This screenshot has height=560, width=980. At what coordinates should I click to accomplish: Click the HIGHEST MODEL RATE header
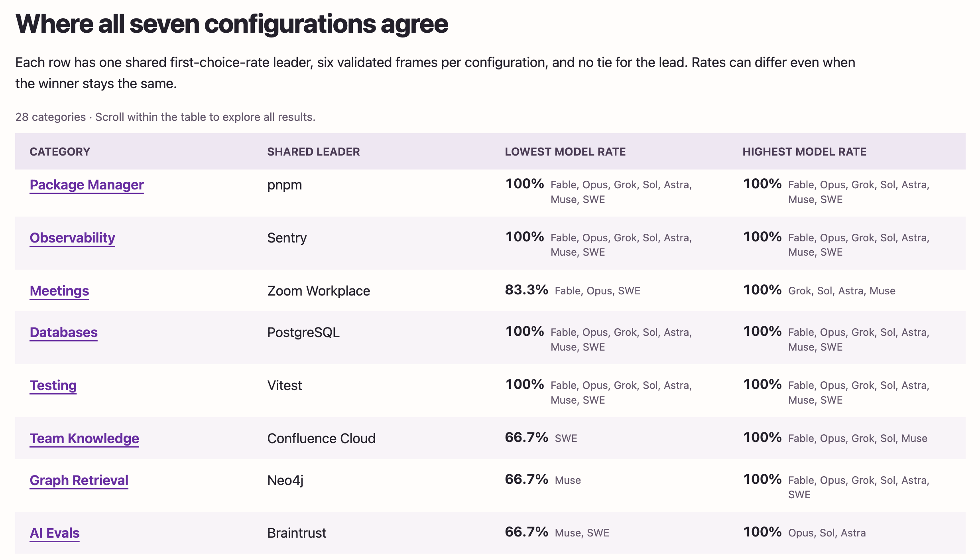(804, 152)
